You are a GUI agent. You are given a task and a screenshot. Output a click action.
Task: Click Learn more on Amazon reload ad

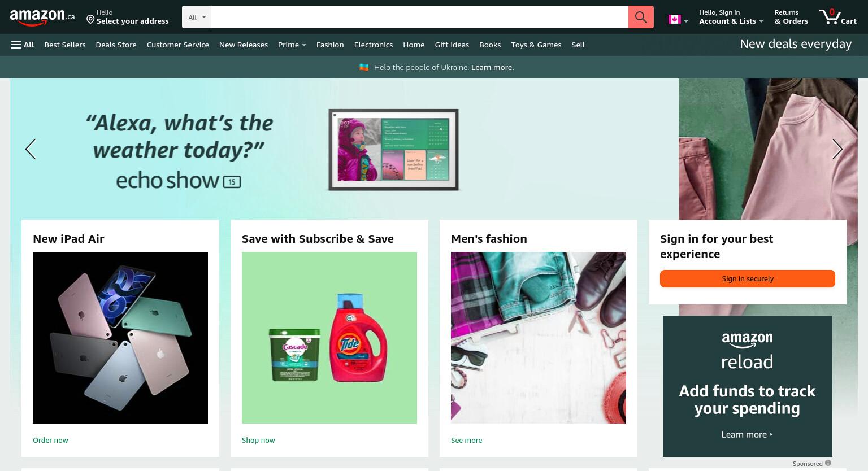[747, 434]
